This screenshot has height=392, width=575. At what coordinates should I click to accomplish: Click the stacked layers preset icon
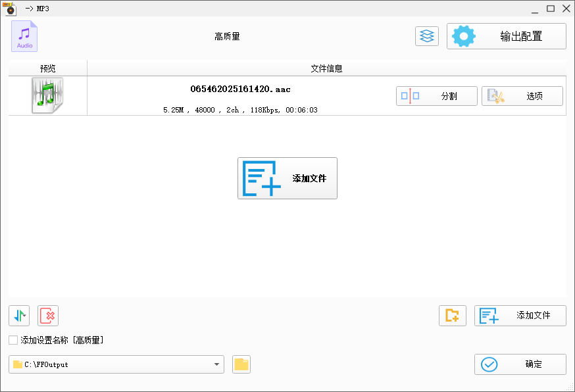tap(426, 36)
